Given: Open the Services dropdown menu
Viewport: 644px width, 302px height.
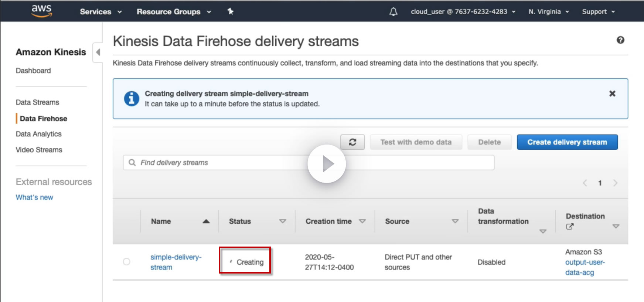Looking at the screenshot, I should 100,12.
